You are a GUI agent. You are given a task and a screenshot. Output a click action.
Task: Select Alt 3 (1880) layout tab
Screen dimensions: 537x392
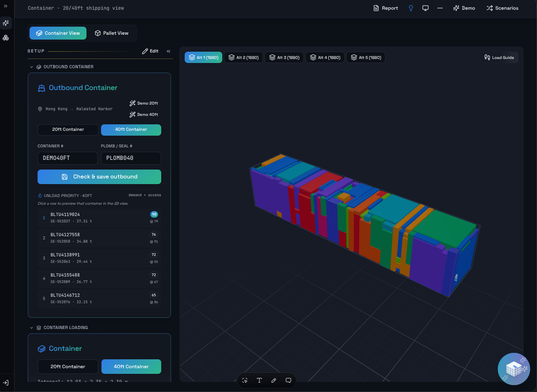(x=284, y=58)
